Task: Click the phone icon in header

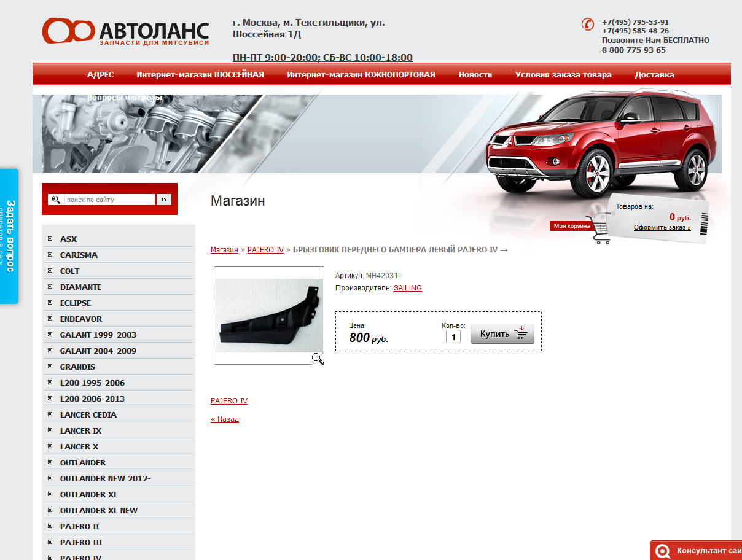Action: click(587, 24)
